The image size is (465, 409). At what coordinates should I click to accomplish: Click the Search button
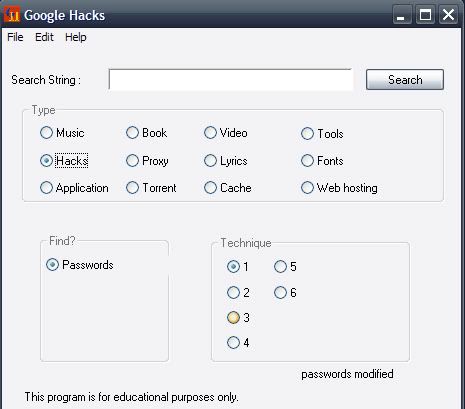coord(405,80)
